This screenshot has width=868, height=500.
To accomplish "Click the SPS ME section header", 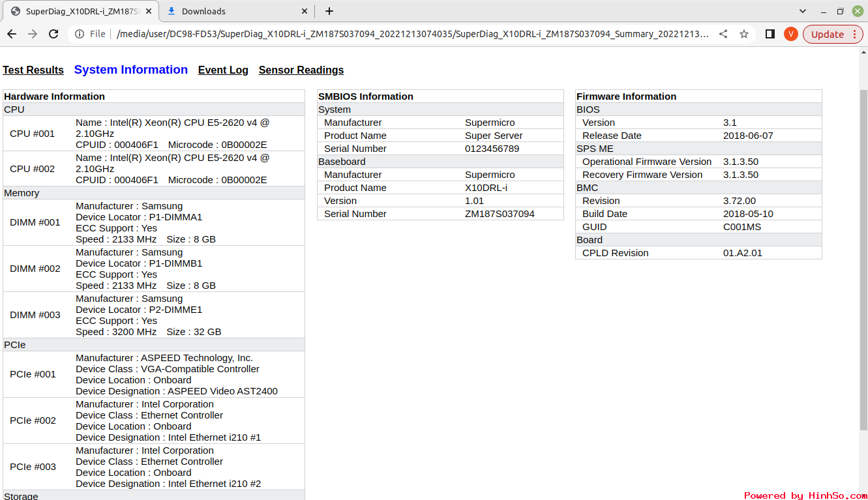I will pos(698,149).
